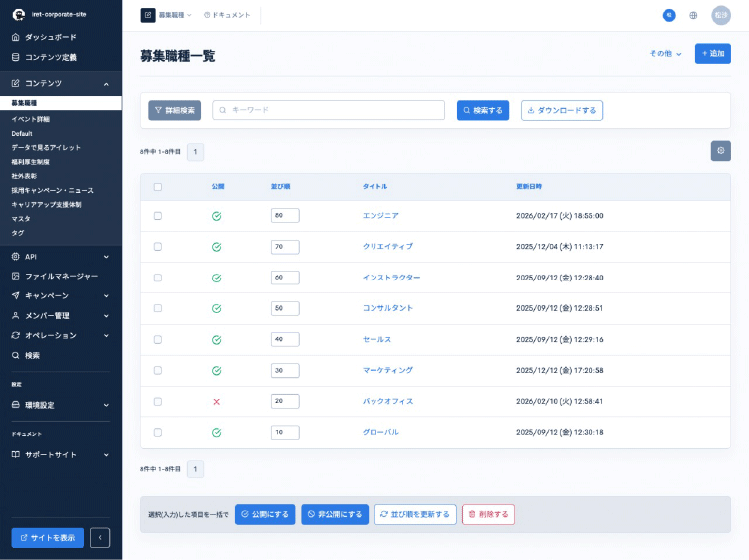Click the キーワード search input field
Screen dimensions: 749x560
click(x=329, y=110)
